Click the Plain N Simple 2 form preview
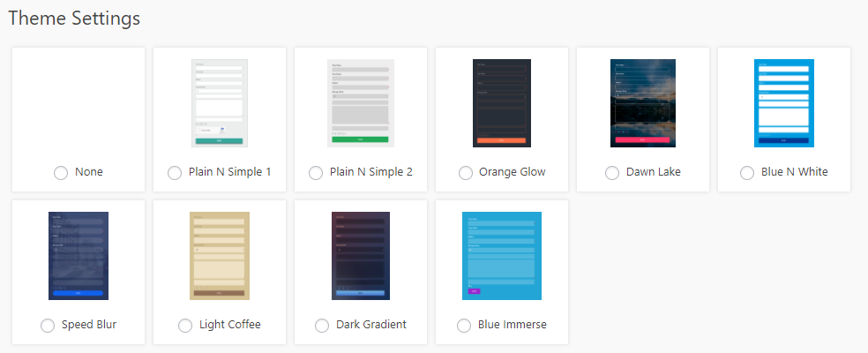This screenshot has width=868, height=353. pos(361,103)
